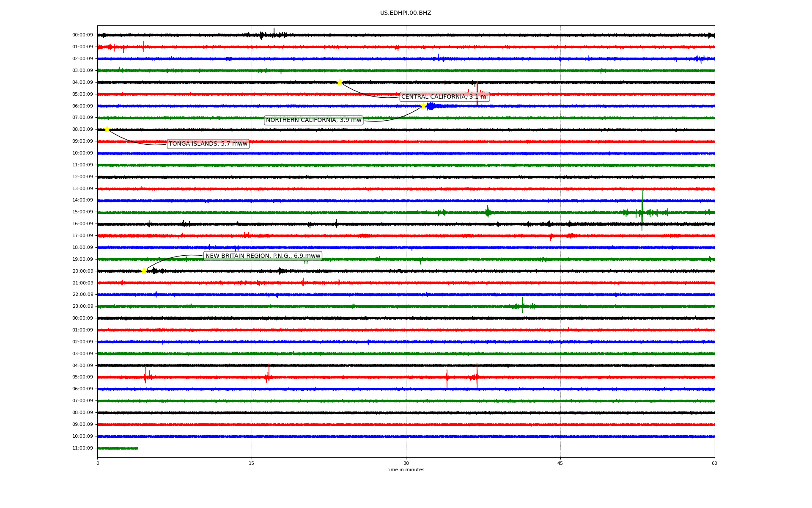Click the black burst on the first 00:00:09 trace
812x508 pixels.
273,34
